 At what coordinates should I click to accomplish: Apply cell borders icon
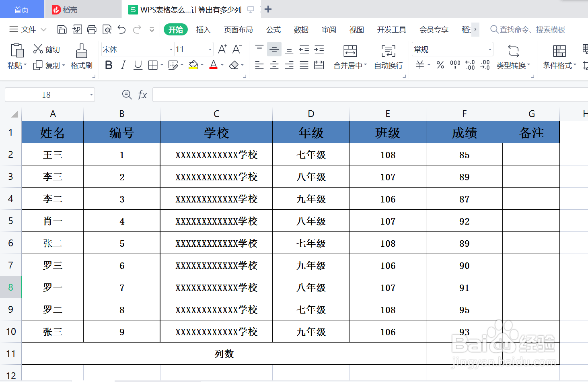(x=153, y=65)
